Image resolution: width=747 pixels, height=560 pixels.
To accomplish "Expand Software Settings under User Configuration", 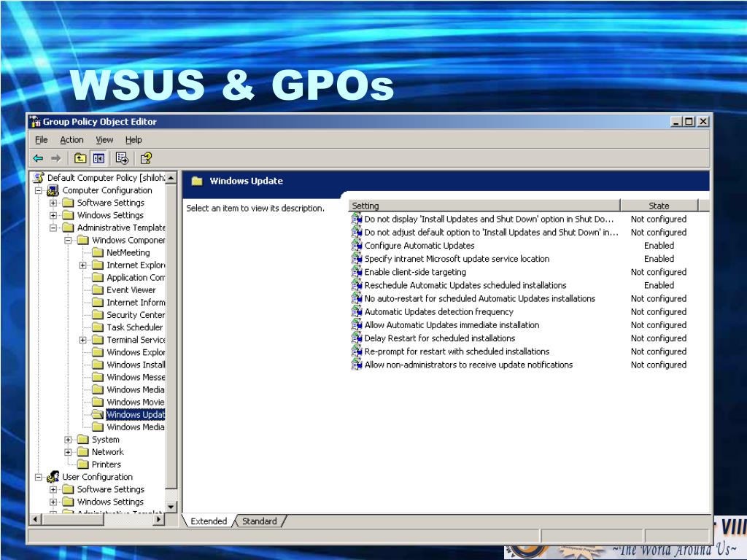I will pos(53,489).
